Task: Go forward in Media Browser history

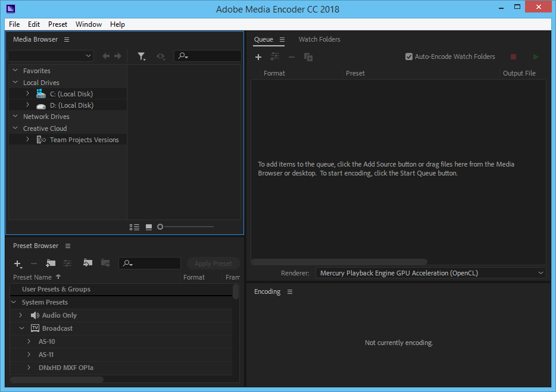Action: tap(118, 56)
